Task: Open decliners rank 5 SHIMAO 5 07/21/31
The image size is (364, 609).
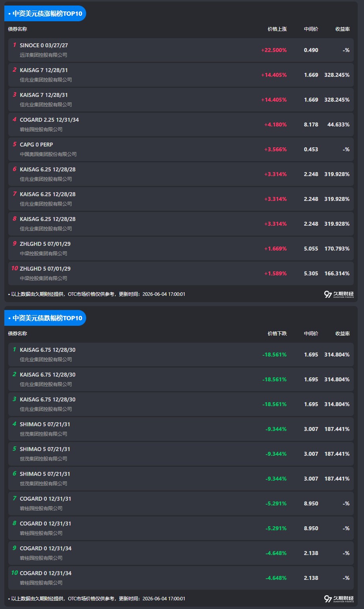Action: pyautogui.click(x=181, y=454)
